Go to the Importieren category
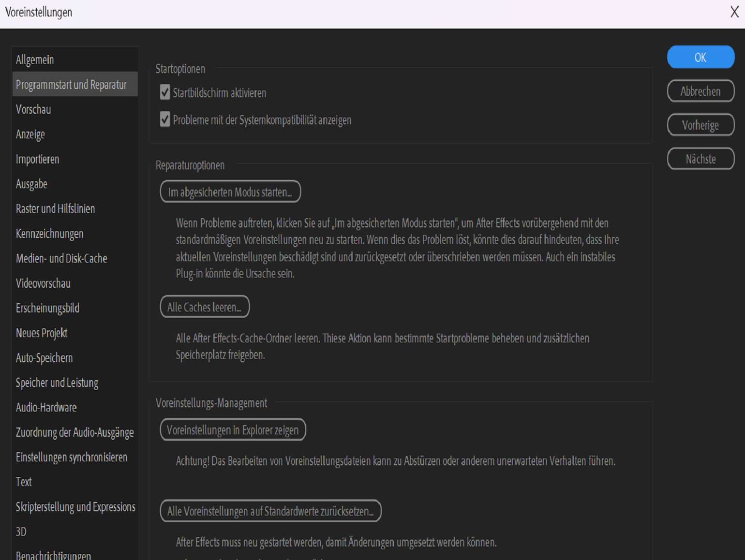The height and width of the screenshot is (560, 745). tap(75, 159)
